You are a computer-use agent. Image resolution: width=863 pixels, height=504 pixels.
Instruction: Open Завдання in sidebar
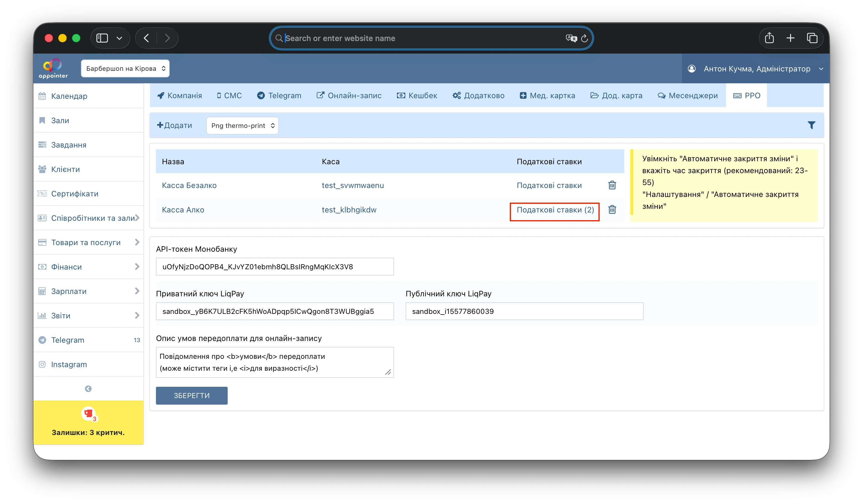(x=88, y=145)
